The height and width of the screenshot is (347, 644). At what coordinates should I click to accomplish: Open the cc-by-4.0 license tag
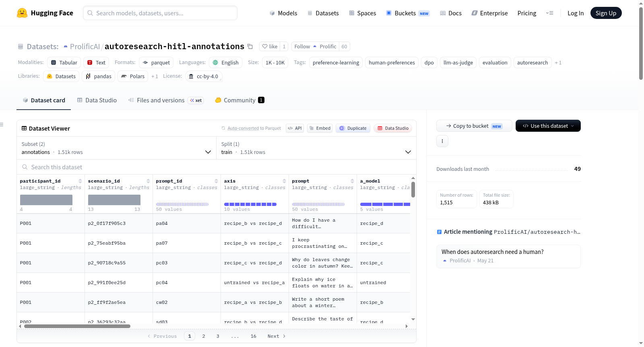pyautogui.click(x=204, y=76)
